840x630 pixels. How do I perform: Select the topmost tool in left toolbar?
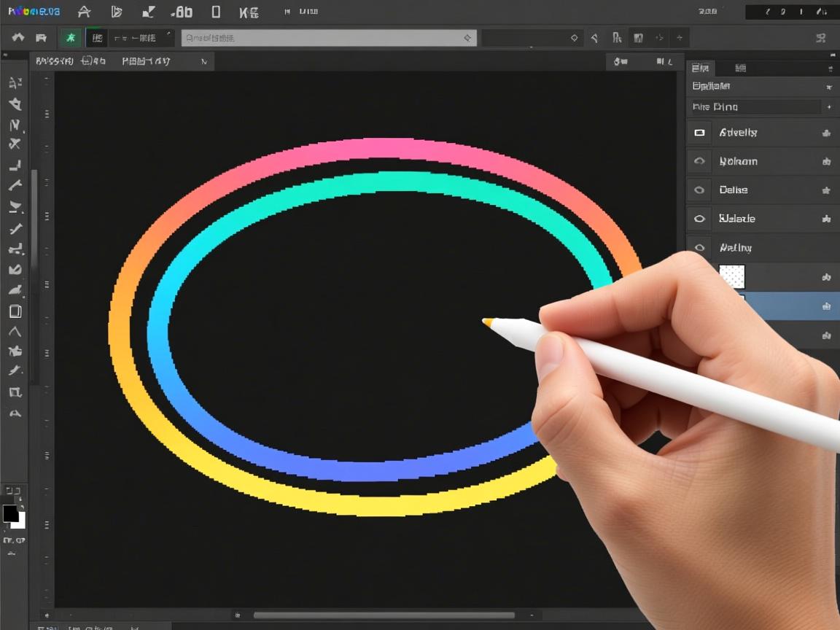(15, 83)
